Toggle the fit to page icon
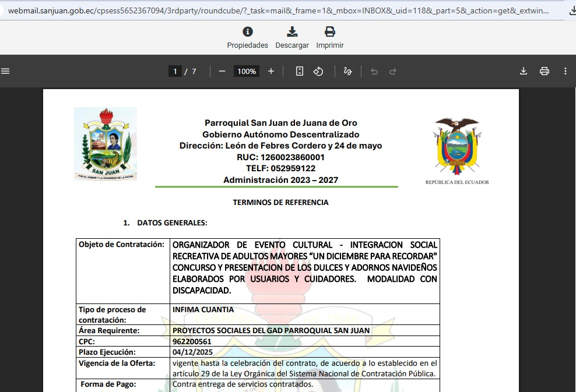Image resolution: width=576 pixels, height=392 pixels. coord(300,71)
